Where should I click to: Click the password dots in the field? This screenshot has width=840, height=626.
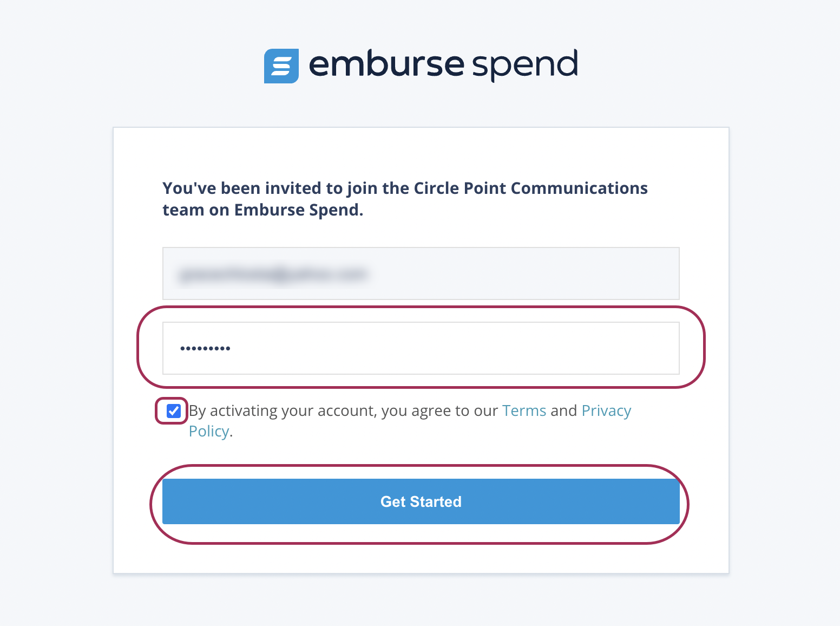pos(205,349)
